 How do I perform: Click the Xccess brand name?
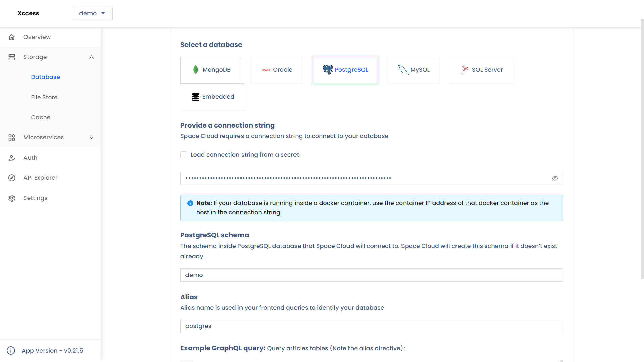click(28, 13)
